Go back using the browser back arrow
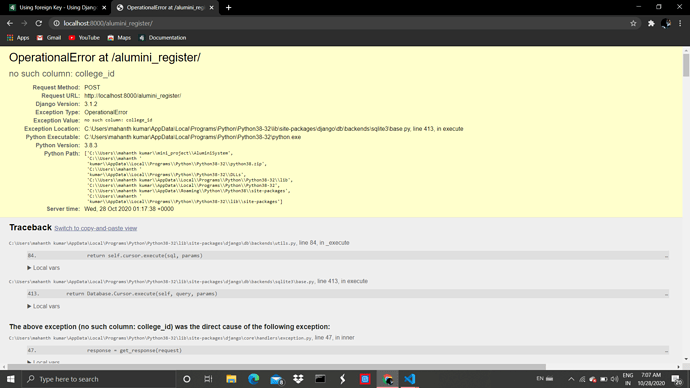This screenshot has width=690, height=388. (x=10, y=23)
